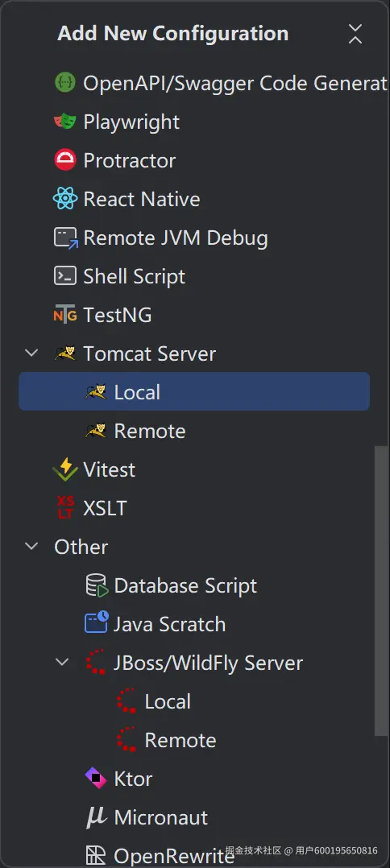The width and height of the screenshot is (390, 868).
Task: Select Local under Tomcat Server
Action: (x=194, y=392)
